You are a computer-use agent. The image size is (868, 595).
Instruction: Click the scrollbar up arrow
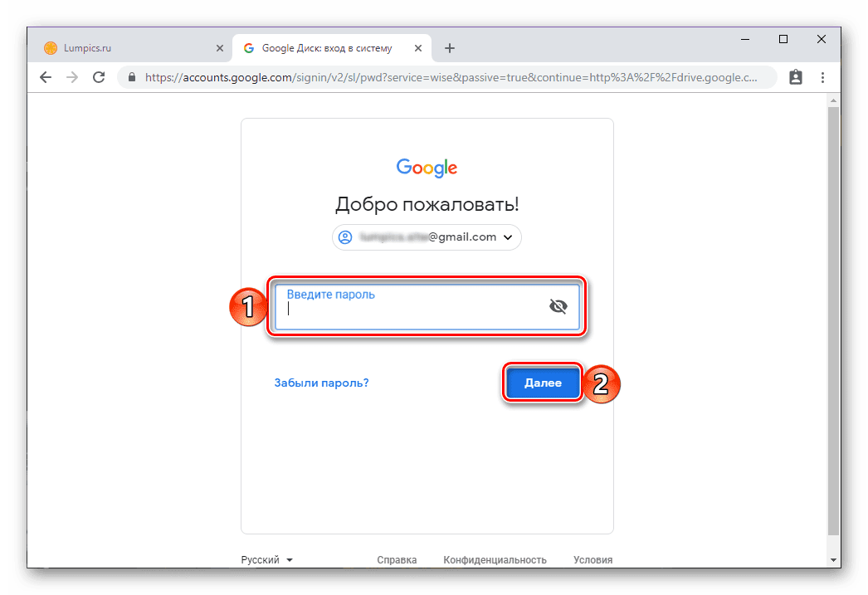click(x=833, y=100)
